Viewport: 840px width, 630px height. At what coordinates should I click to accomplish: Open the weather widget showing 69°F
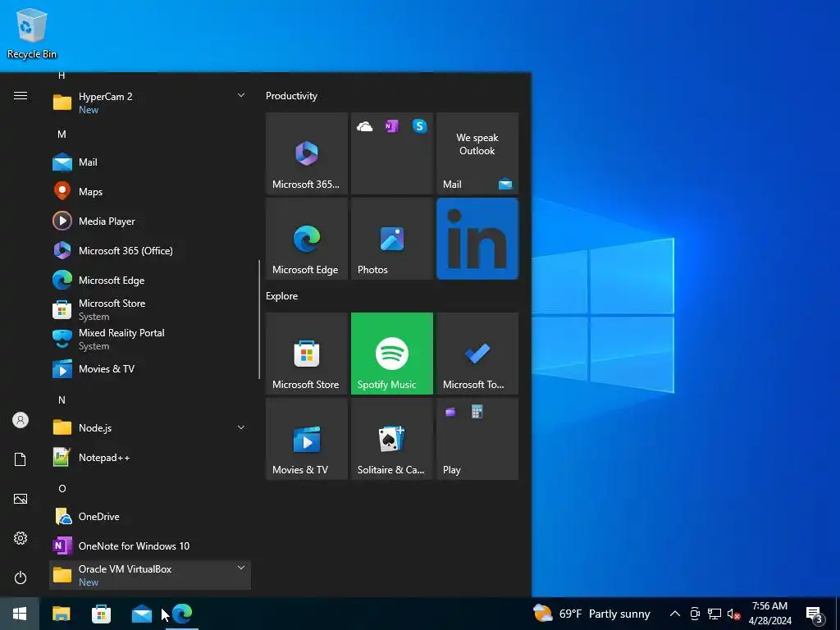pos(591,614)
